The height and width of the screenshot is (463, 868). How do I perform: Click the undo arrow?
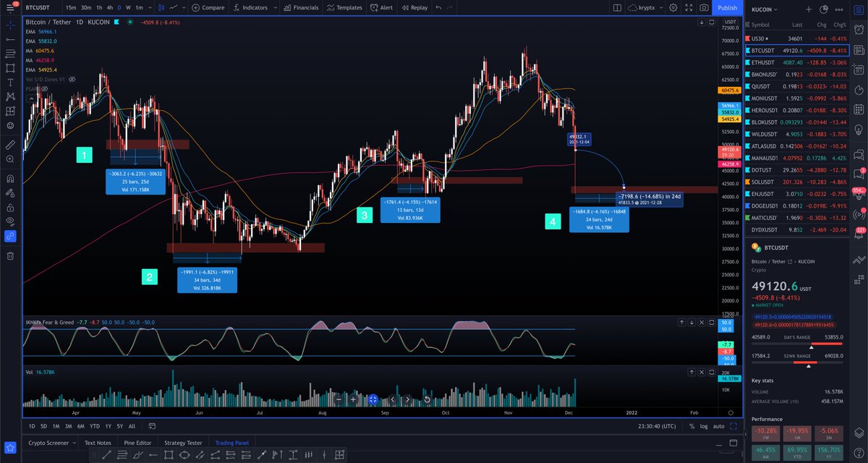click(x=439, y=8)
